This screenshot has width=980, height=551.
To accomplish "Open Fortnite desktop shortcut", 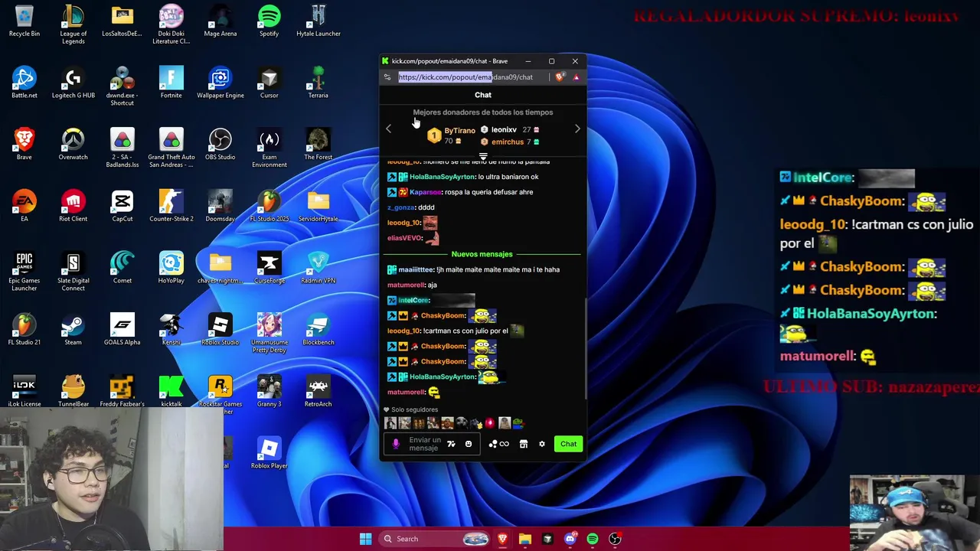I will coord(171,83).
